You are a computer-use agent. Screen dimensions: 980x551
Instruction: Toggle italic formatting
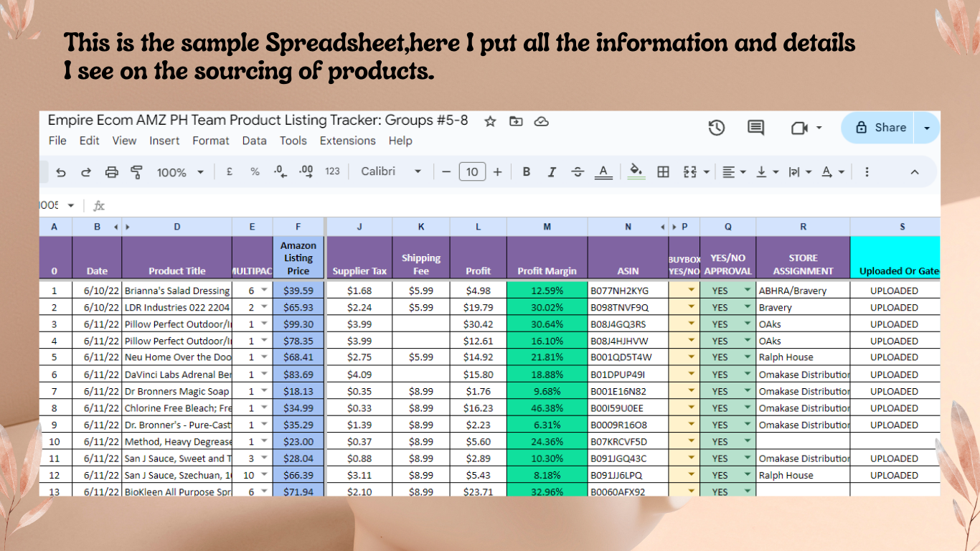(552, 172)
